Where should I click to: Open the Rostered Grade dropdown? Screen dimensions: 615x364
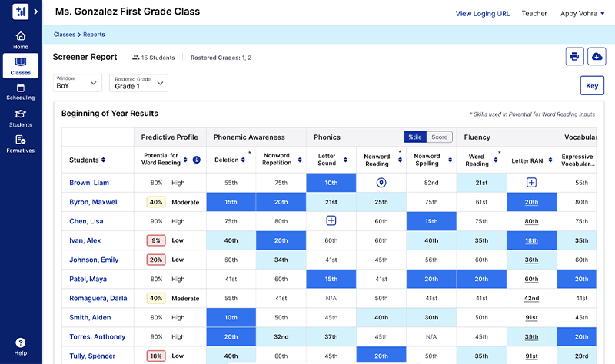click(138, 83)
